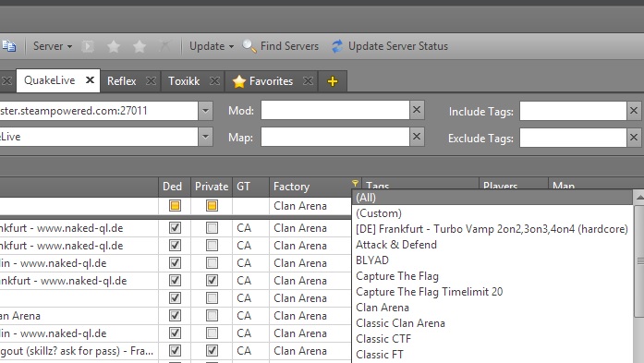Add a new tab with the plus icon
644x363 pixels.
(333, 81)
